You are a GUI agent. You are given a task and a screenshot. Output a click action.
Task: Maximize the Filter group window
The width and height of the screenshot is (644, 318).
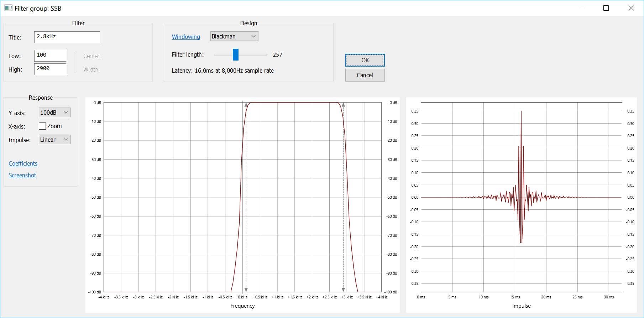click(606, 8)
